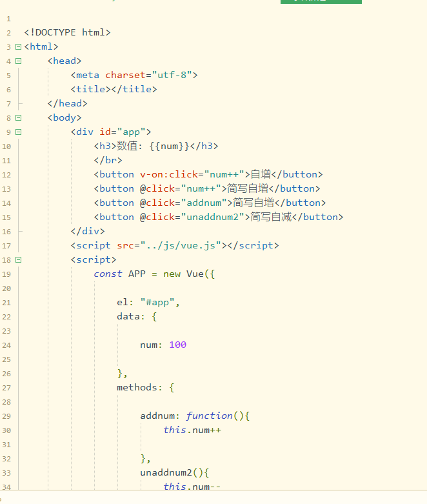The height and width of the screenshot is (504, 427).
Task: Click line number 2 in the gutter
Action: (x=8, y=33)
